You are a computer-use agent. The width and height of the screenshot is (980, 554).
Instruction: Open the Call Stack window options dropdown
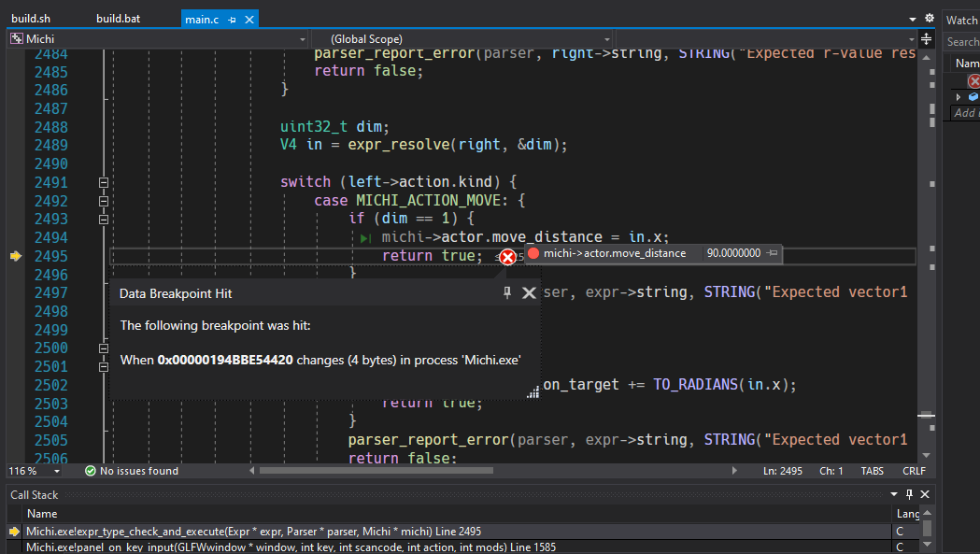pos(894,494)
